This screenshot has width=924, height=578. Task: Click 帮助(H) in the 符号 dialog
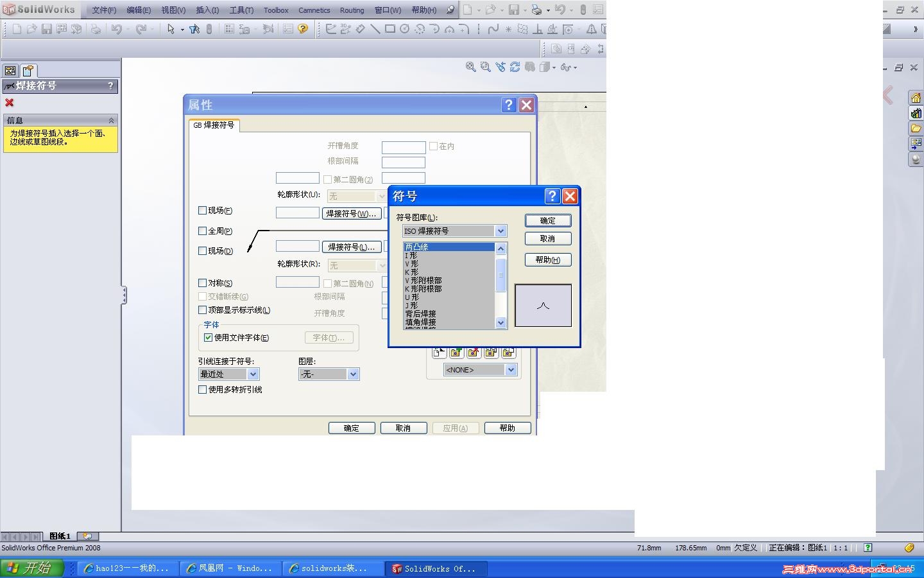point(548,260)
